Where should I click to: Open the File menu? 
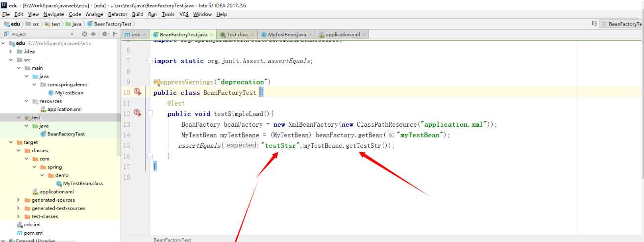6,14
